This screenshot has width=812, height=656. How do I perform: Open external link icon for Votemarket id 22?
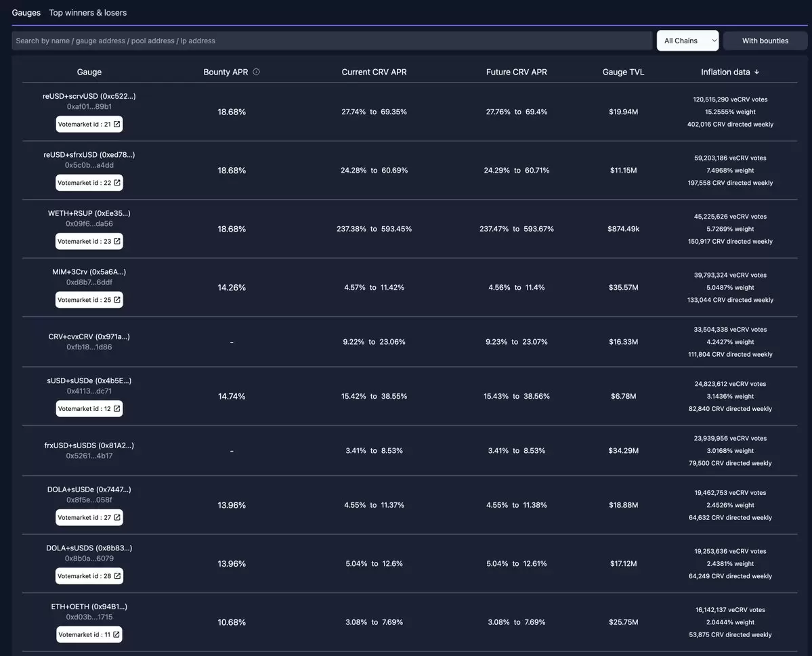117,183
